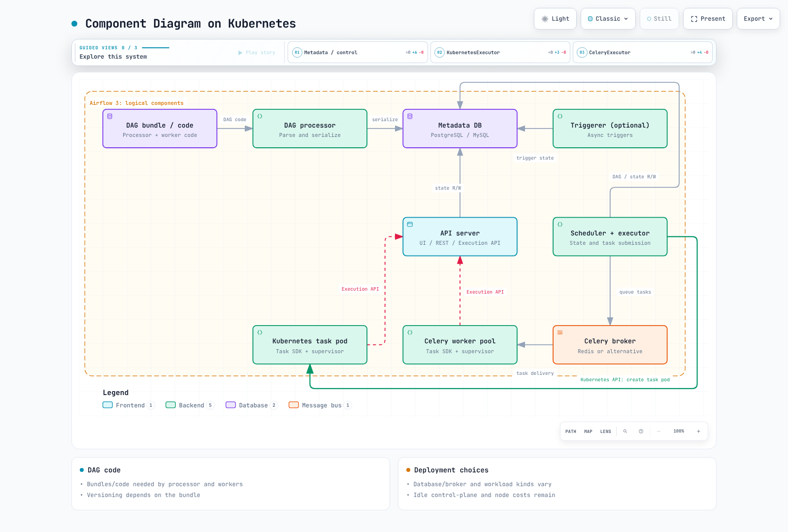Toggle the Message bus legend swatch
788x532 pixels.
294,405
